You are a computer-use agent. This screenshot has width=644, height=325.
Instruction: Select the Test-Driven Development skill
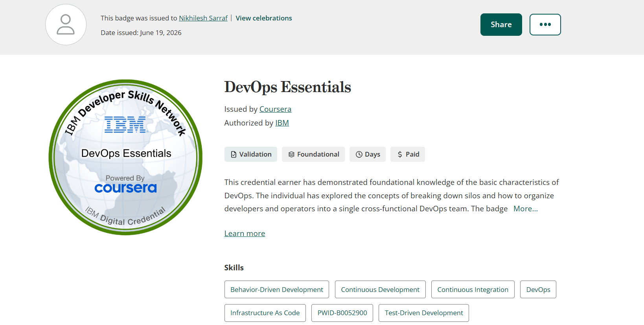(424, 313)
